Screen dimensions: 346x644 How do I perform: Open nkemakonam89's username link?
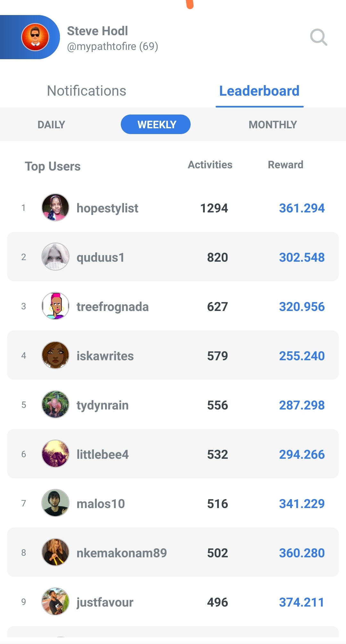pos(122,553)
